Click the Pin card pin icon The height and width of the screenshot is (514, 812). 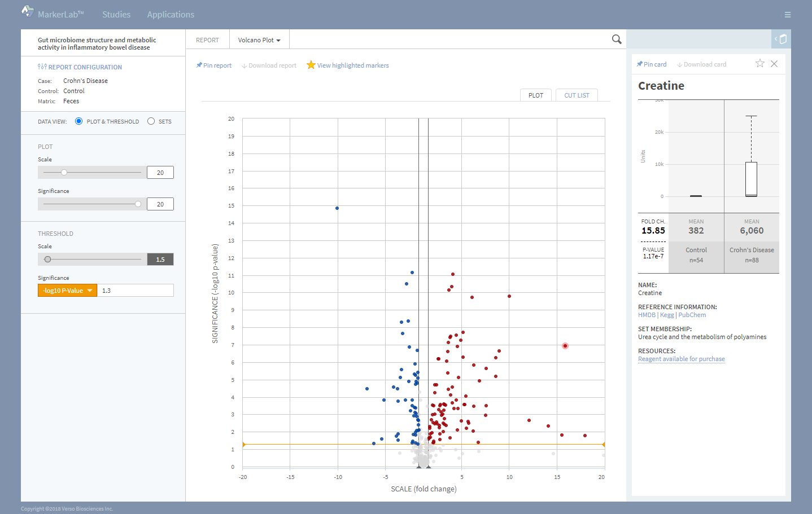(640, 64)
